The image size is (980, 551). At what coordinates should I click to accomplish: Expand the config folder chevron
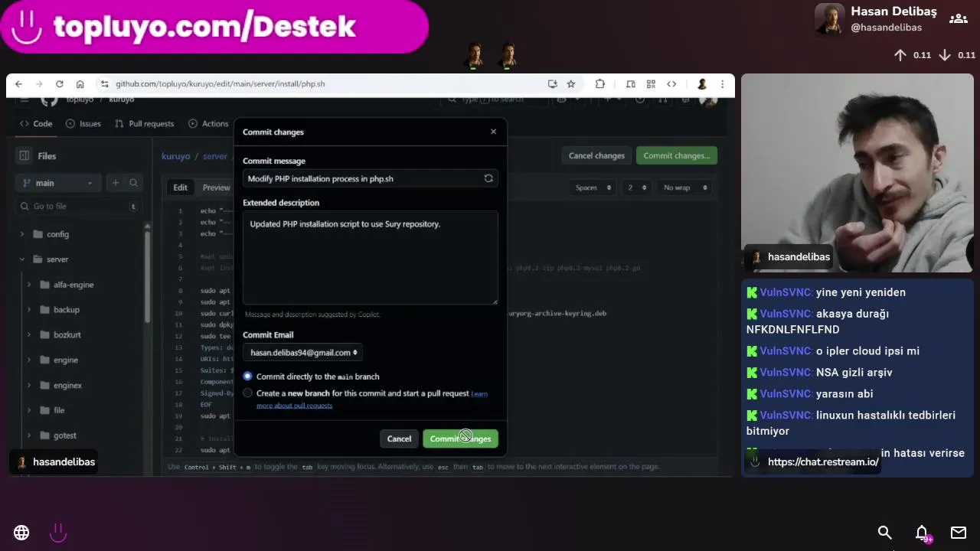(21, 234)
